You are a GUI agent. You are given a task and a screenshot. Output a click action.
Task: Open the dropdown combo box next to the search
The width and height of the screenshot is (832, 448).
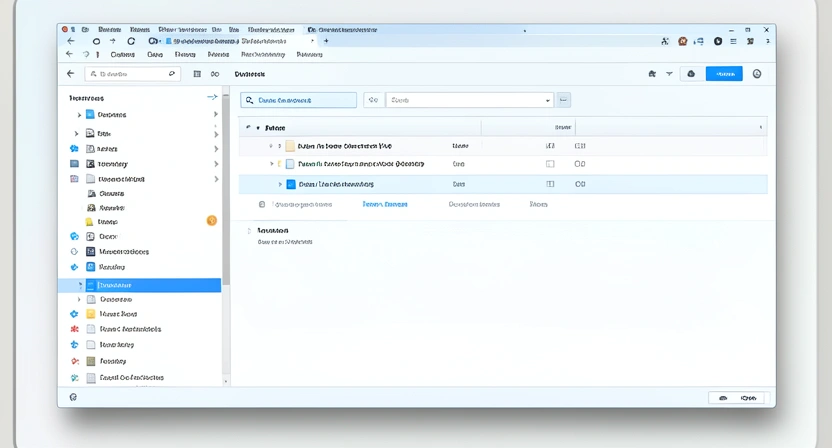point(469,100)
